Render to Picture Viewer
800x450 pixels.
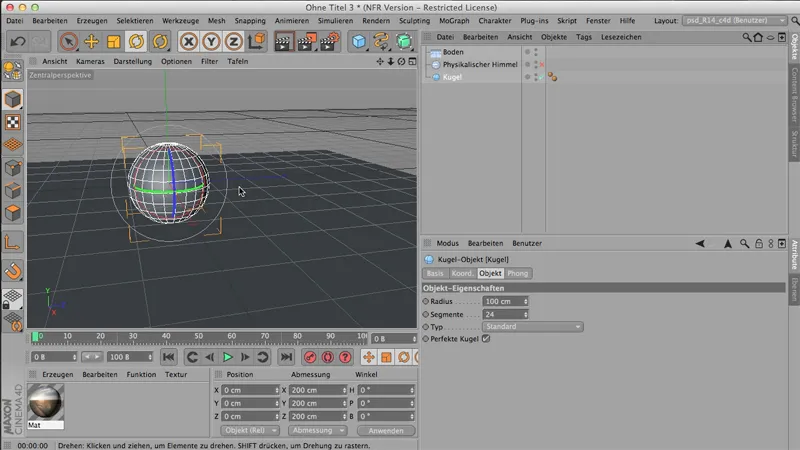coord(306,41)
